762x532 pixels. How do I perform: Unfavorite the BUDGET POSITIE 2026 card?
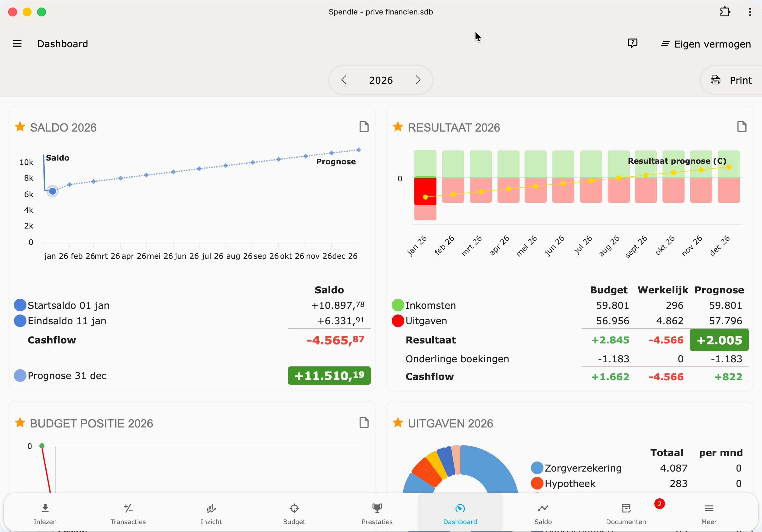(20, 422)
